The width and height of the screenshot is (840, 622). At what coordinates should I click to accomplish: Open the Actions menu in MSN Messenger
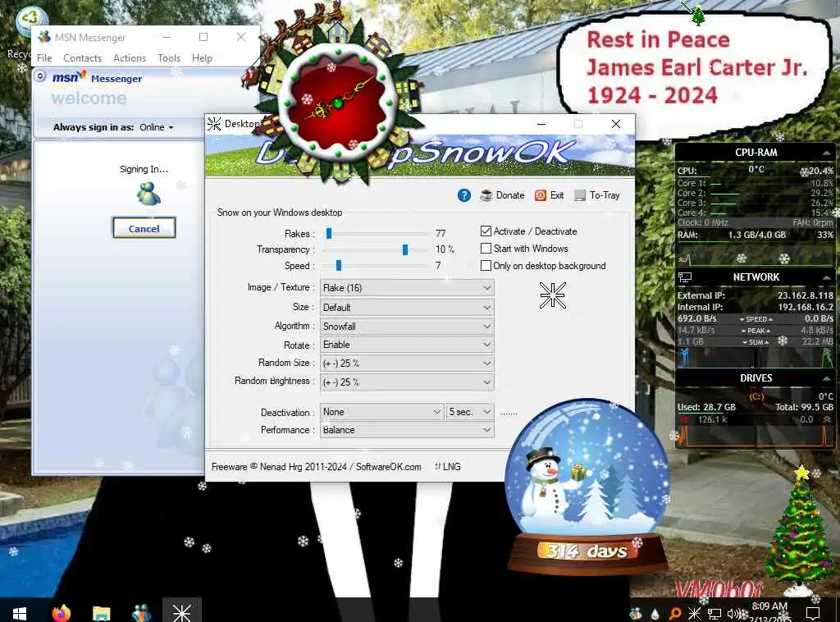click(129, 58)
